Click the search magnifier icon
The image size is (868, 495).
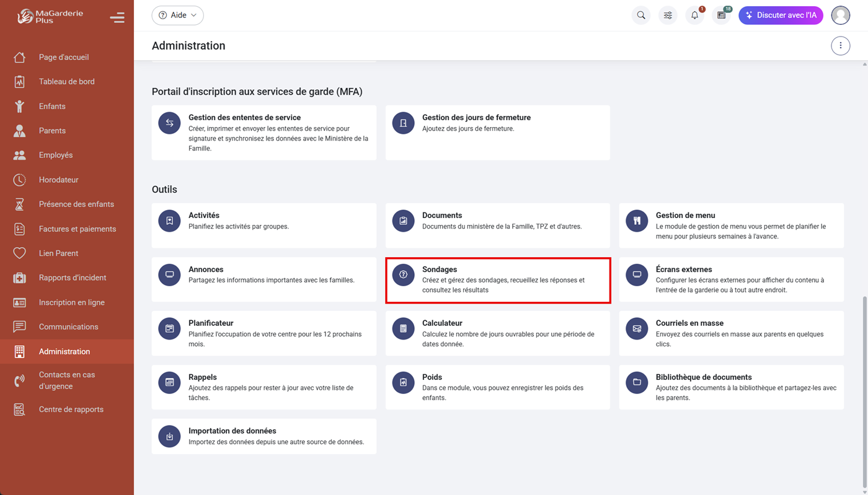[x=641, y=15]
